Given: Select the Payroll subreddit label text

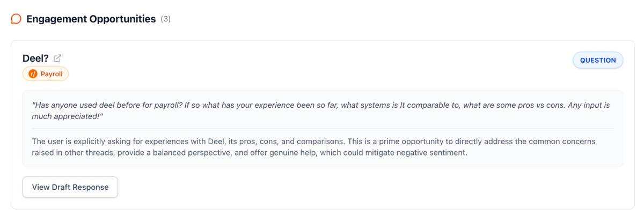Looking at the screenshot, I should tap(52, 74).
